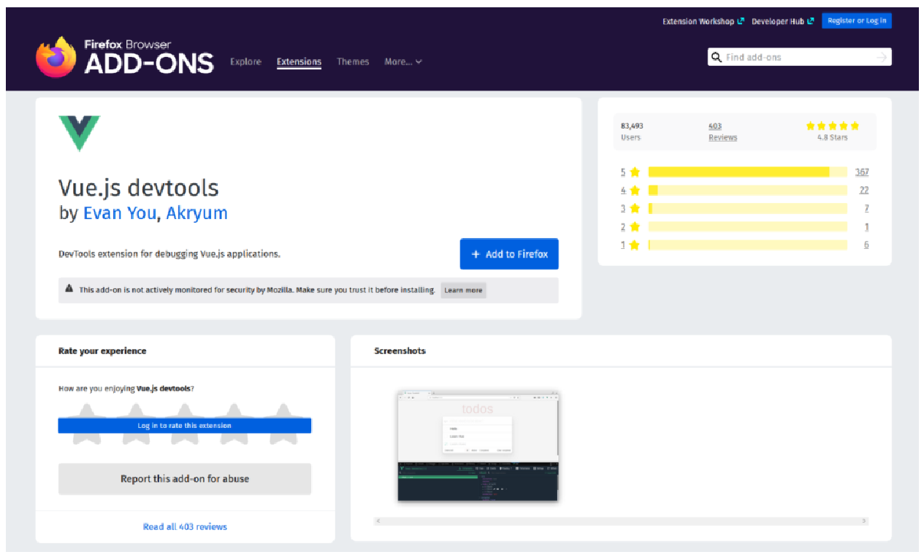Click the Screenshots section heading

coord(400,351)
